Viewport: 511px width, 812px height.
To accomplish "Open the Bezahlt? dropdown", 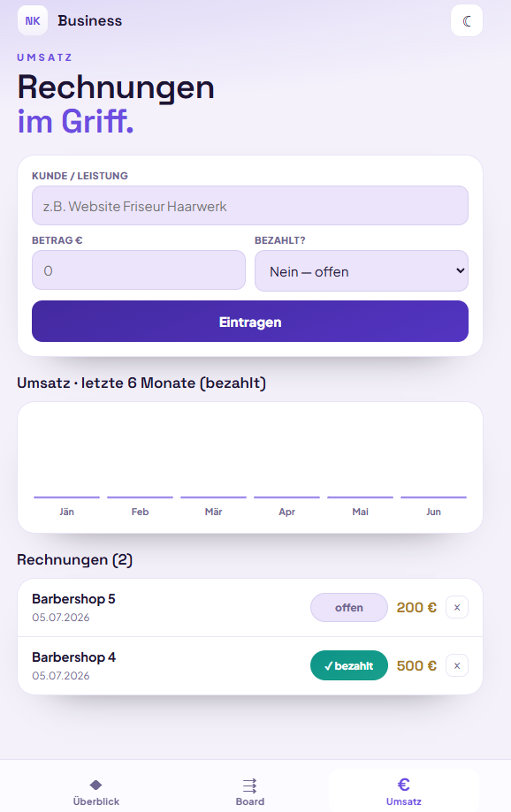I will (362, 271).
